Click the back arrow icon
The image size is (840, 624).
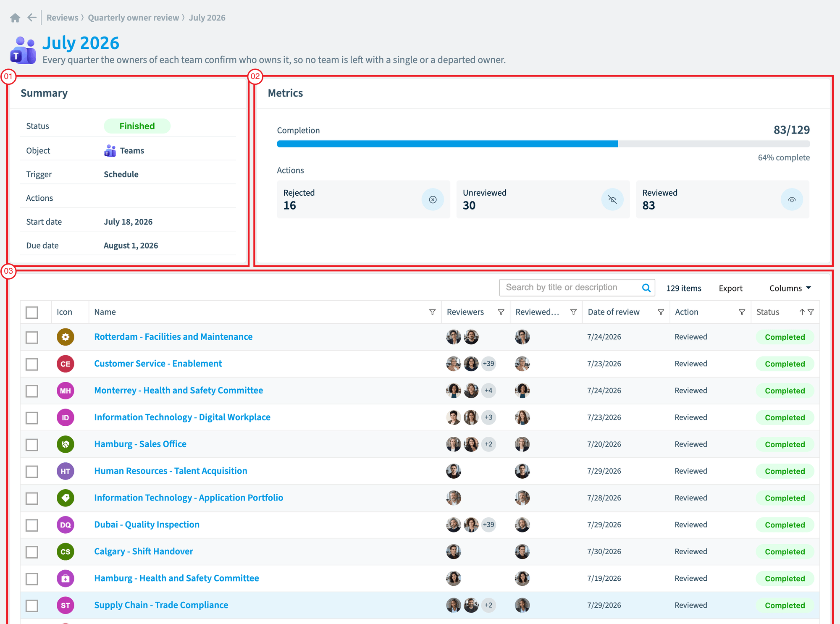[x=32, y=18]
